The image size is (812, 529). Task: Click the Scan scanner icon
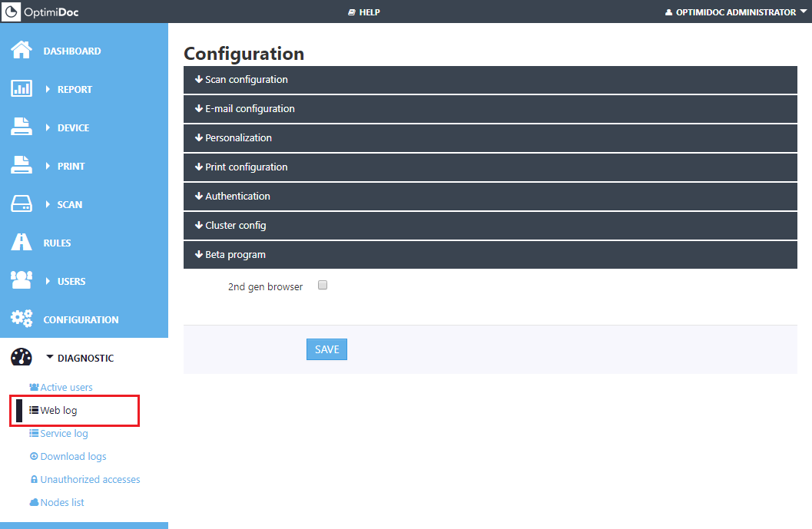point(22,204)
